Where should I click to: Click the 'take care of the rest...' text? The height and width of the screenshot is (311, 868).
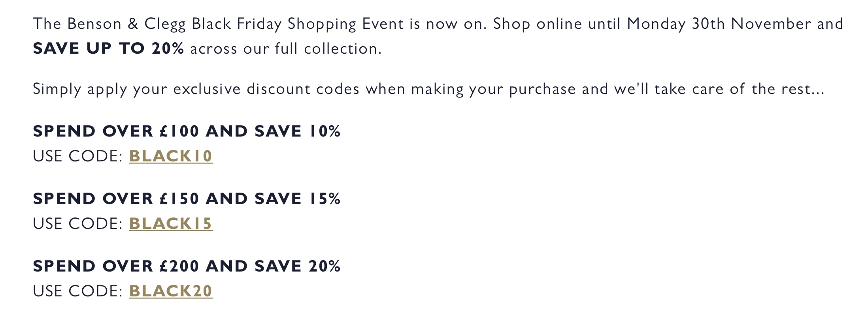pyautogui.click(x=739, y=89)
